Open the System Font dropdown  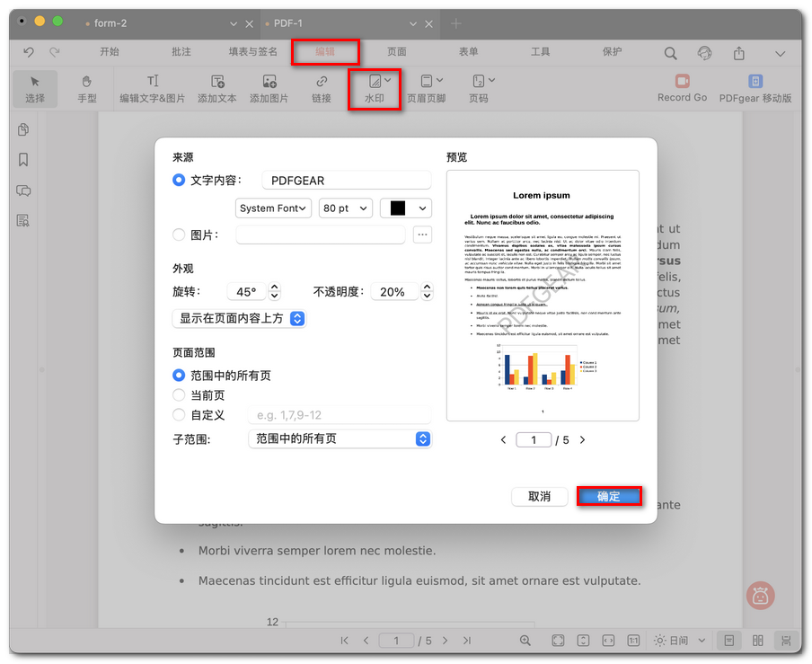pos(273,208)
